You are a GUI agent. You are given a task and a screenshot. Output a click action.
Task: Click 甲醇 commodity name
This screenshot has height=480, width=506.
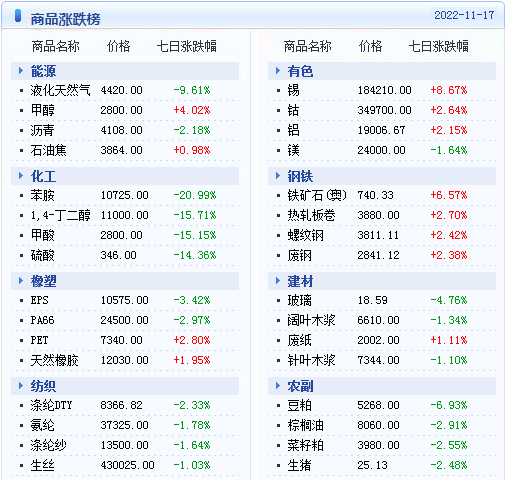pyautogui.click(x=42, y=110)
